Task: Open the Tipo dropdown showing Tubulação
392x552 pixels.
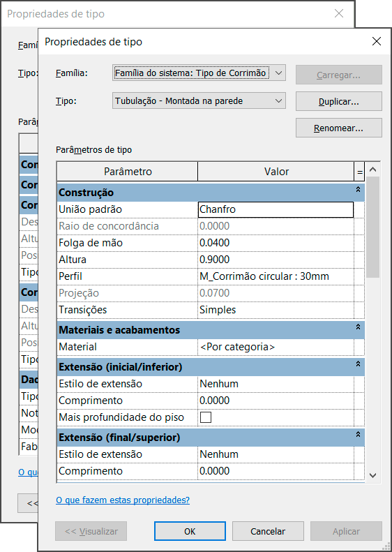Action: [x=199, y=101]
